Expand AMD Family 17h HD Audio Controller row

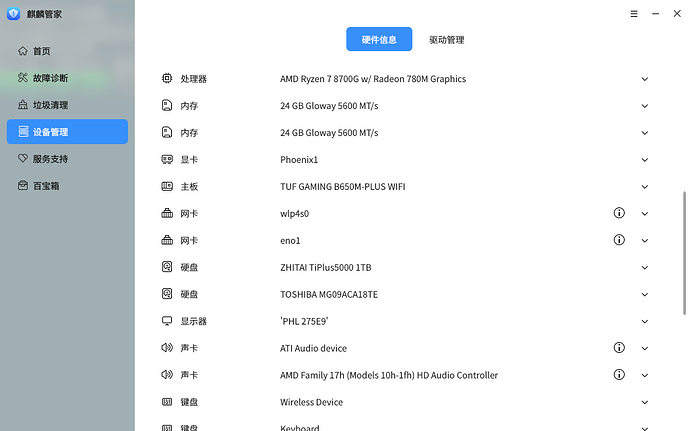[x=645, y=376]
